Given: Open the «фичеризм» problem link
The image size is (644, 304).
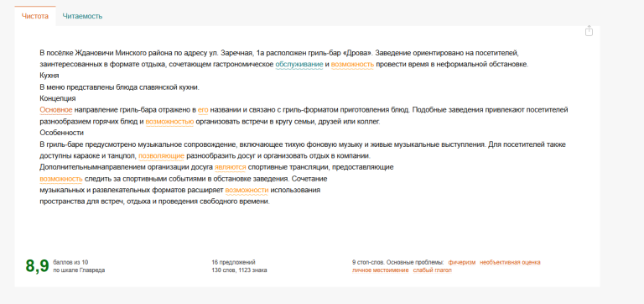Looking at the screenshot, I should 462,262.
